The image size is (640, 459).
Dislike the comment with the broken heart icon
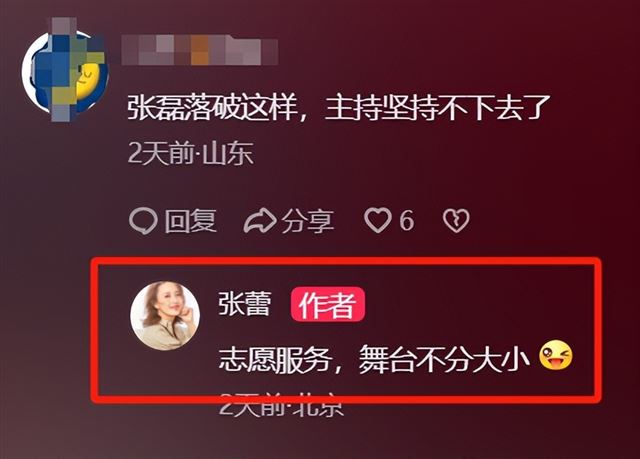[456, 221]
